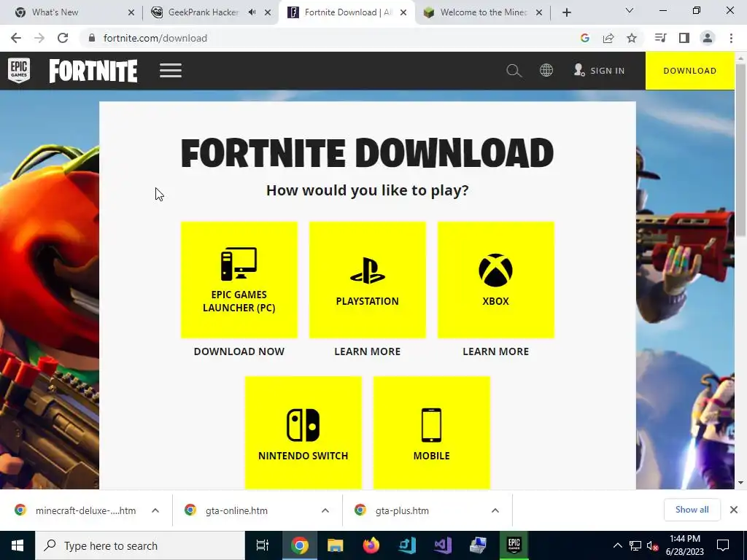This screenshot has height=560, width=747.
Task: Select the Mobile tile
Action: coord(432,433)
